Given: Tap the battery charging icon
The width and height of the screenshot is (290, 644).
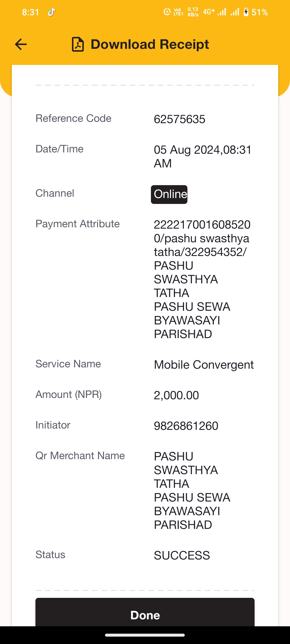Looking at the screenshot, I should coord(246,12).
